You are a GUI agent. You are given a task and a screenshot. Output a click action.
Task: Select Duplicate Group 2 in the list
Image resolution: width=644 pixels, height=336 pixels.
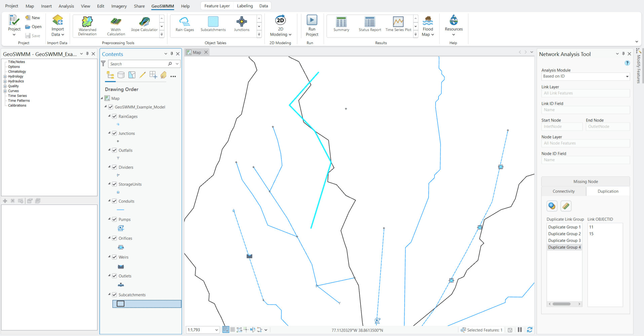[x=564, y=233]
